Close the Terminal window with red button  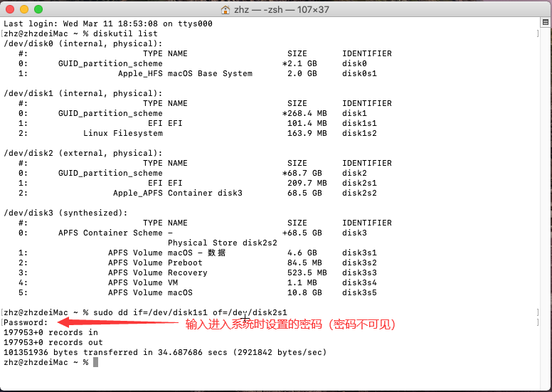[10, 10]
